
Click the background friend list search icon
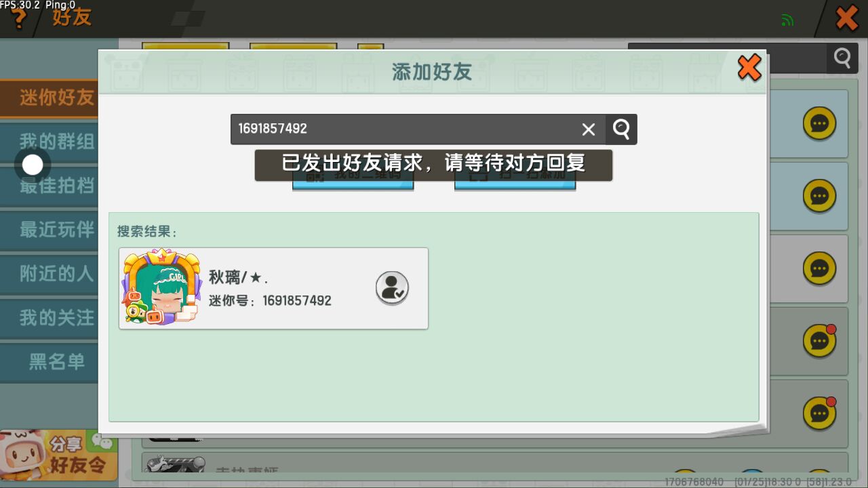pos(842,58)
